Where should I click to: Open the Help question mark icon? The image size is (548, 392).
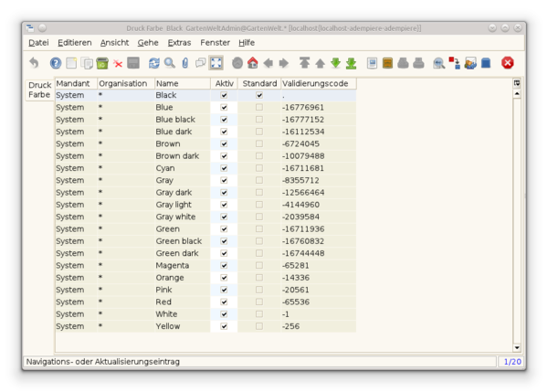(56, 63)
